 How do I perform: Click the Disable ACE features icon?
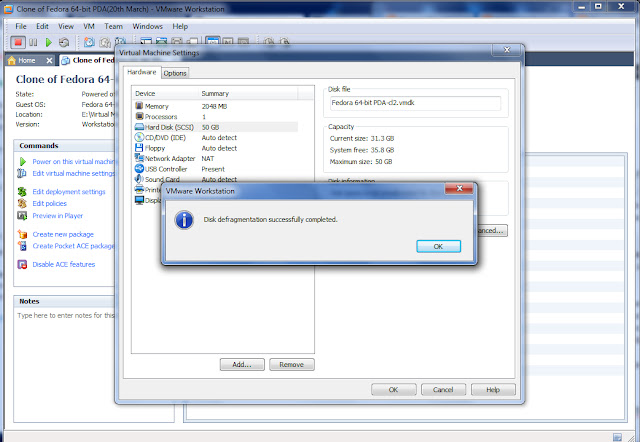(x=22, y=264)
